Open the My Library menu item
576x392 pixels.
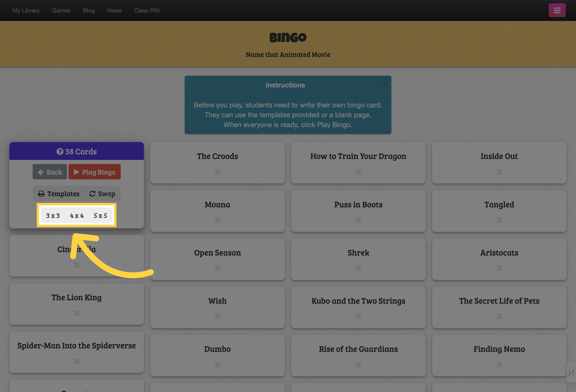click(26, 10)
